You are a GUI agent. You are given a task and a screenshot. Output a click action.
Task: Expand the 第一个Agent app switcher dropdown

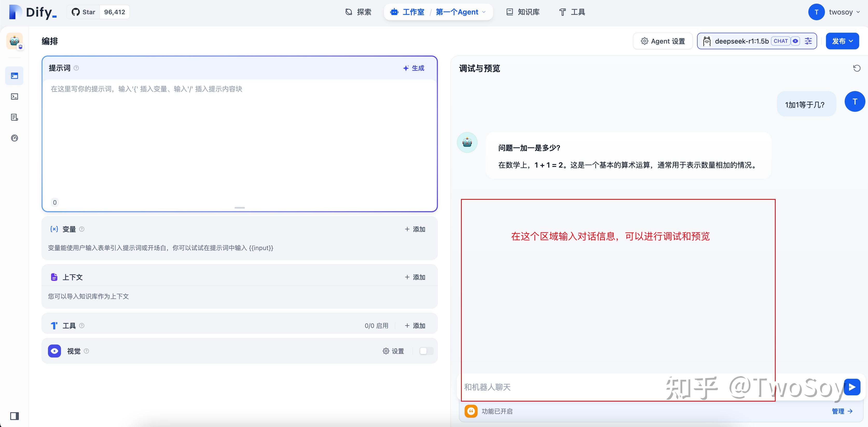coord(485,12)
